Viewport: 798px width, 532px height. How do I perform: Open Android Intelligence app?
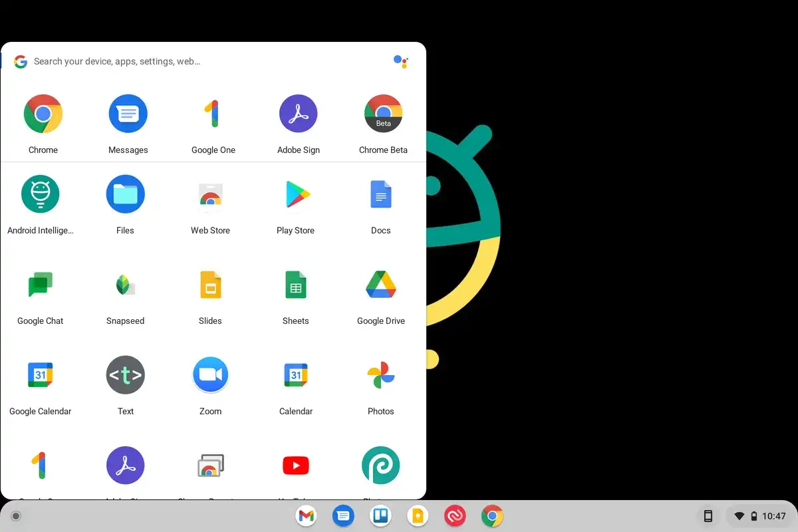pyautogui.click(x=41, y=194)
